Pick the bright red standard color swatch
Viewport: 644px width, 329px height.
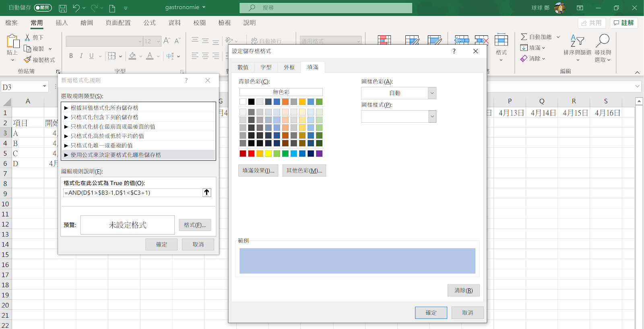pyautogui.click(x=251, y=154)
